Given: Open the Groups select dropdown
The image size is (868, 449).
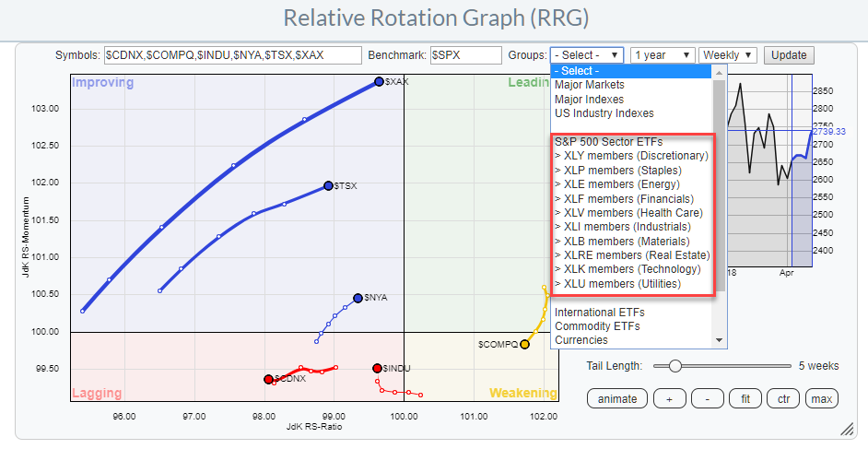Looking at the screenshot, I should pyautogui.click(x=587, y=55).
